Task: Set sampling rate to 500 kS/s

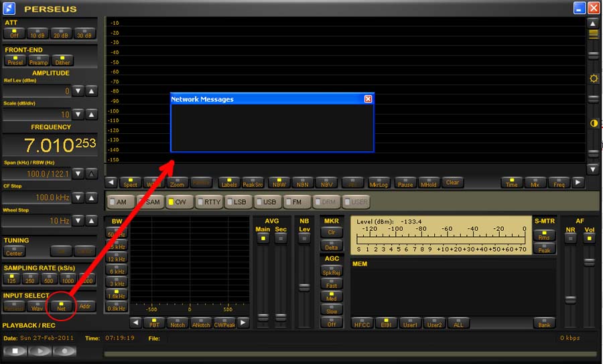Action: click(49, 279)
